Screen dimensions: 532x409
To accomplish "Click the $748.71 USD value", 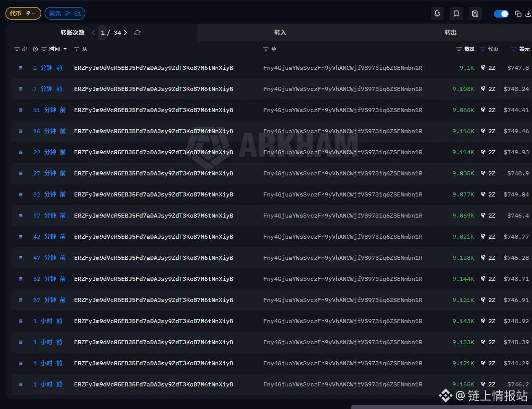I will pyautogui.click(x=516, y=279).
